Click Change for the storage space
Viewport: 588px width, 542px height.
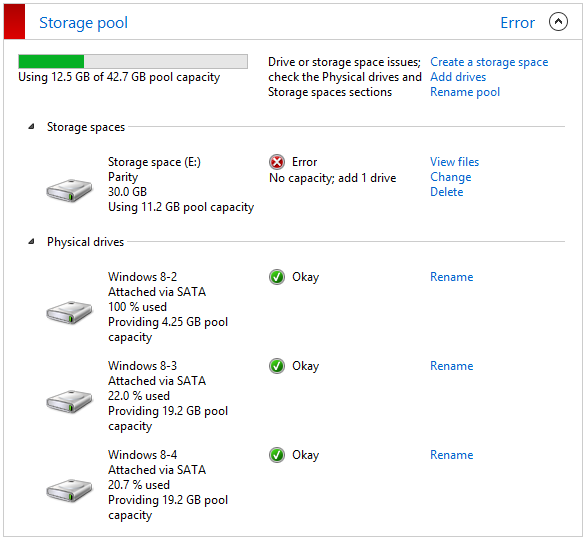tap(450, 177)
